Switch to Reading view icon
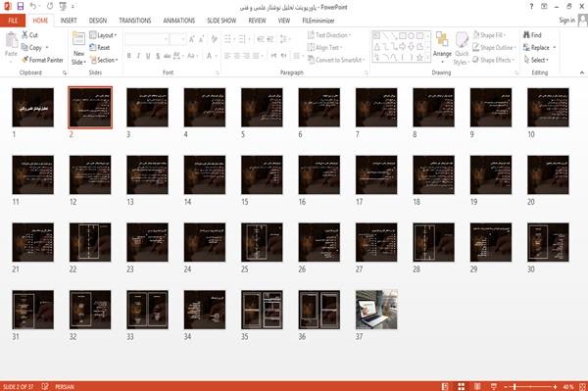 pyautogui.click(x=477, y=386)
